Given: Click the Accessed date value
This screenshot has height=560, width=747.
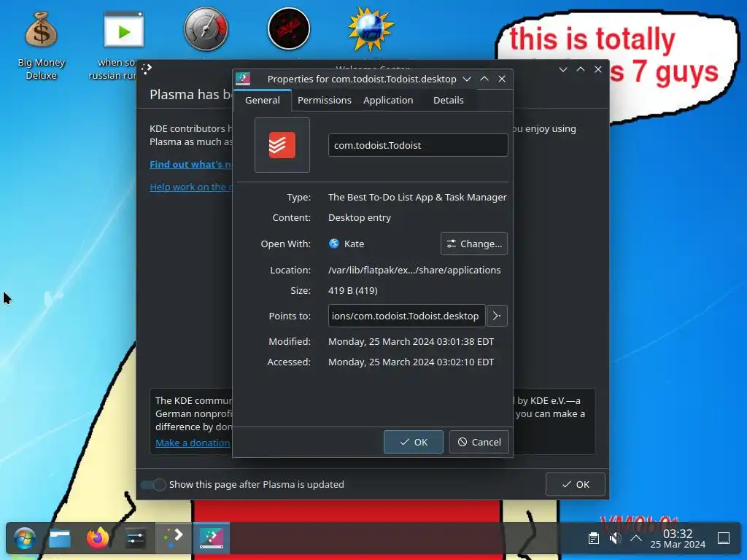Looking at the screenshot, I should [411, 362].
